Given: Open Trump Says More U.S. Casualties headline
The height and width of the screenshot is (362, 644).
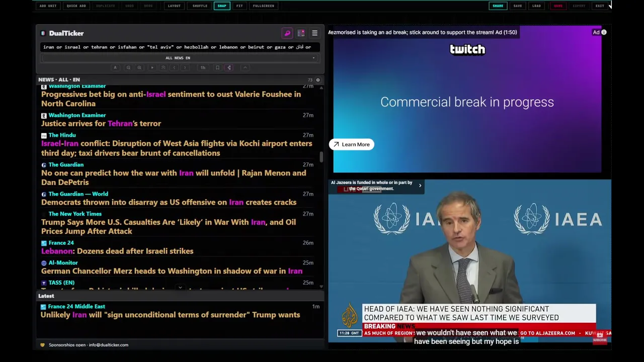Looking at the screenshot, I should pos(169,226).
